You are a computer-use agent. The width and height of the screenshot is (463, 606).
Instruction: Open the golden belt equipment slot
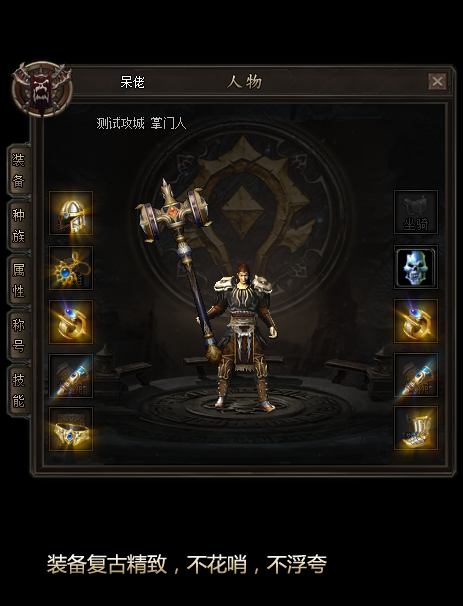(x=71, y=429)
